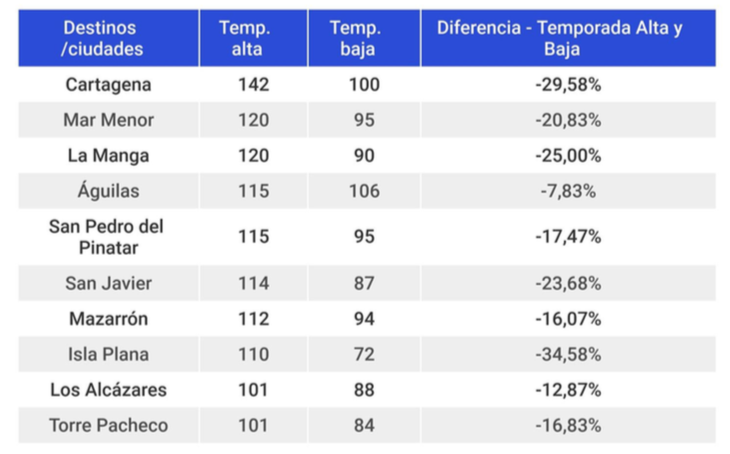Select the Temp. baja column header
Screen dimensions: 730x454
pyautogui.click(x=364, y=38)
